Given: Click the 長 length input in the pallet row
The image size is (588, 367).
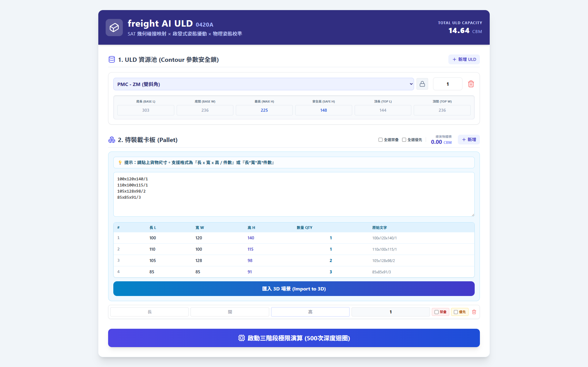Looking at the screenshot, I should coord(149,312).
